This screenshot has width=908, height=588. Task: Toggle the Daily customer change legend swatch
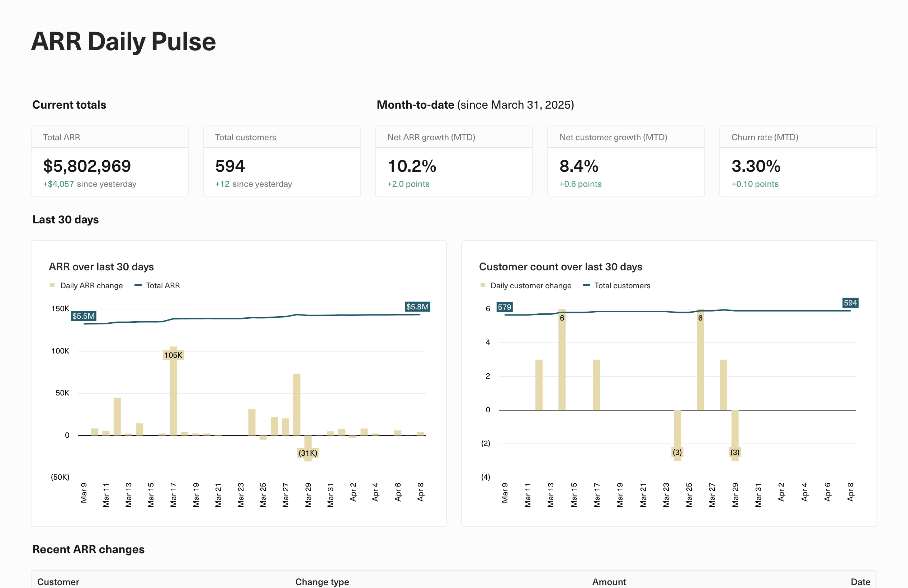click(x=483, y=285)
